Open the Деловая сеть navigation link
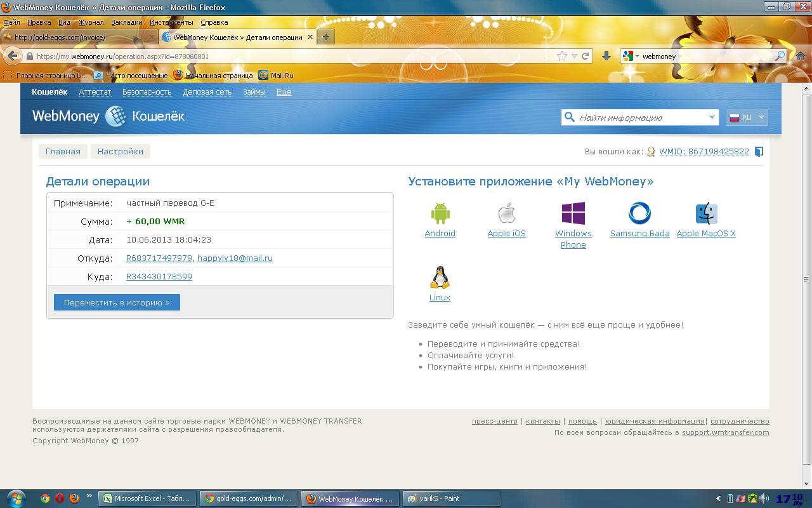Viewport: 812px width, 508px height. click(x=207, y=92)
